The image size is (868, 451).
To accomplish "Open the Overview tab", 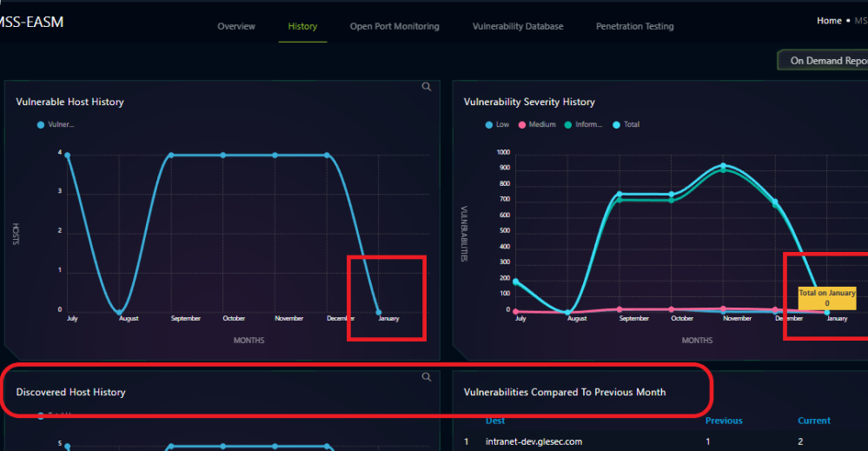I will pyautogui.click(x=236, y=26).
